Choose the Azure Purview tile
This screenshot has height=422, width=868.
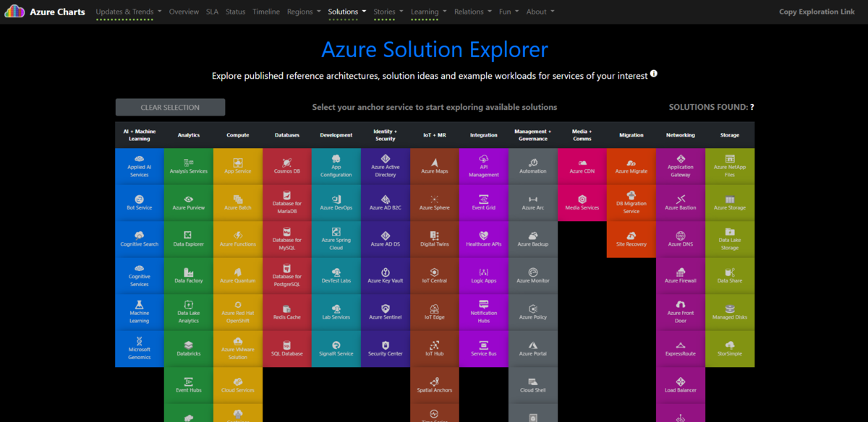tap(189, 203)
